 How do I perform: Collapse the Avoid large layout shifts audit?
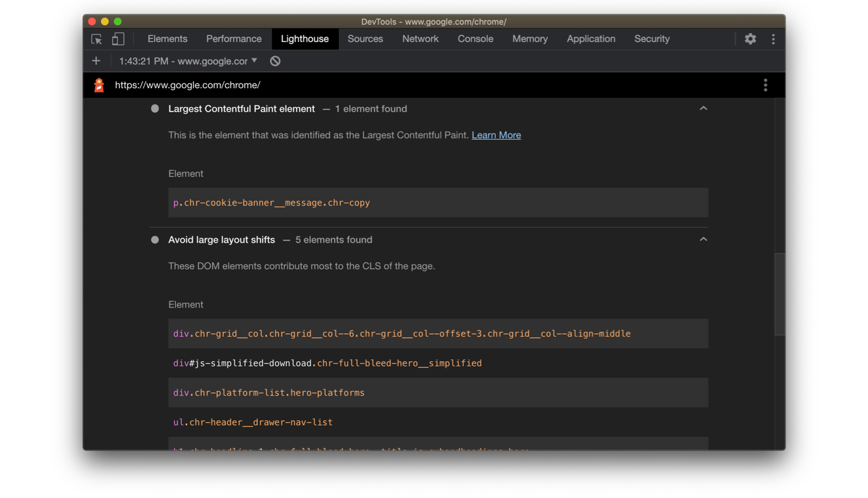(703, 239)
